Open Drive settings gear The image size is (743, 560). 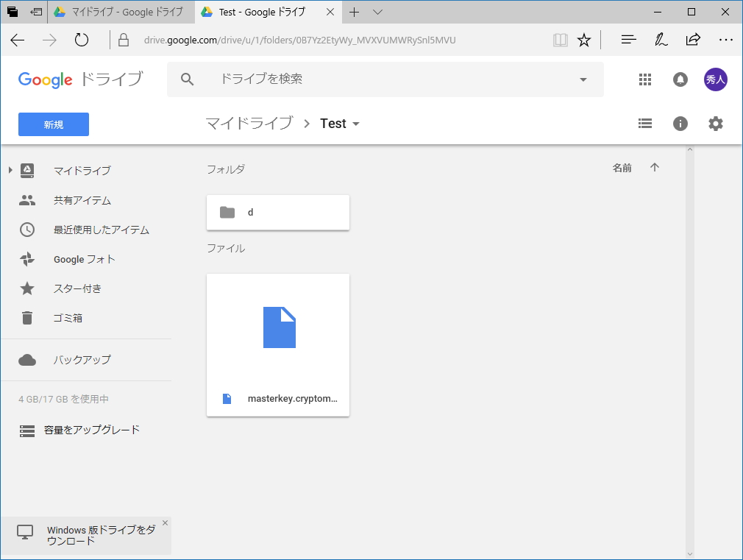point(715,123)
